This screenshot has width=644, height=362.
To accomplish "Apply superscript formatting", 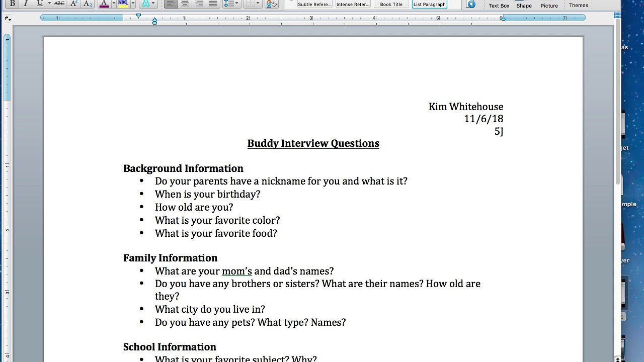I will [74, 4].
